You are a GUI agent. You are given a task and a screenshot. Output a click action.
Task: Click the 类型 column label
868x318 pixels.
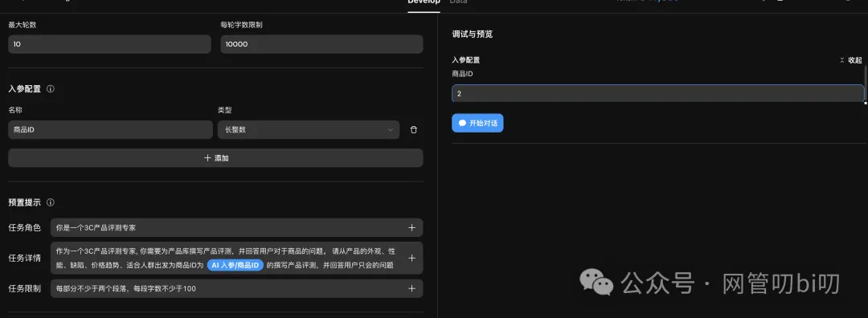coord(225,110)
